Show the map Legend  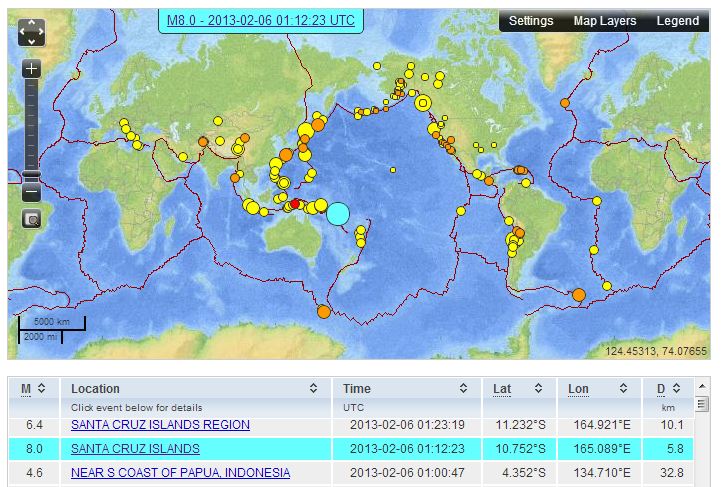point(678,21)
